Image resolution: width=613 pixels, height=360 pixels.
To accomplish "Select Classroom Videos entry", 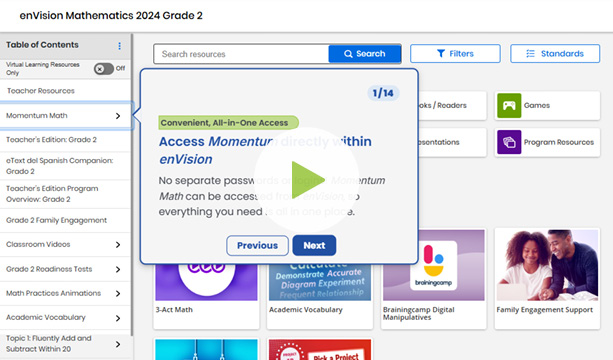I will [38, 245].
